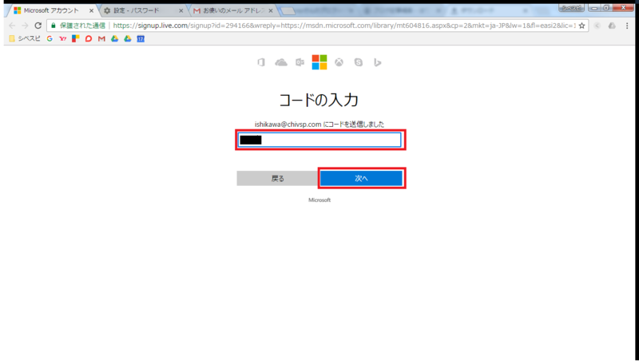Switch to the お使いのメール アドレス Gmail tab
This screenshot has height=364, width=639.
[232, 10]
